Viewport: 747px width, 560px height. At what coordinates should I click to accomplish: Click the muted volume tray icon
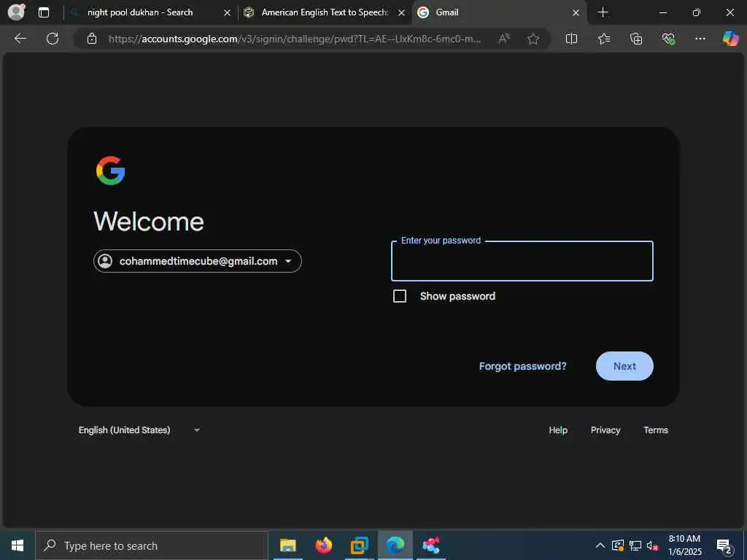tap(653, 545)
